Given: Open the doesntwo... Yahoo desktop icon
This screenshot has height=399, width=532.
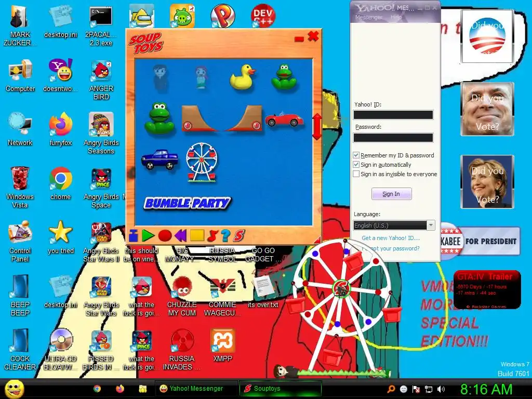Looking at the screenshot, I should point(60,75).
